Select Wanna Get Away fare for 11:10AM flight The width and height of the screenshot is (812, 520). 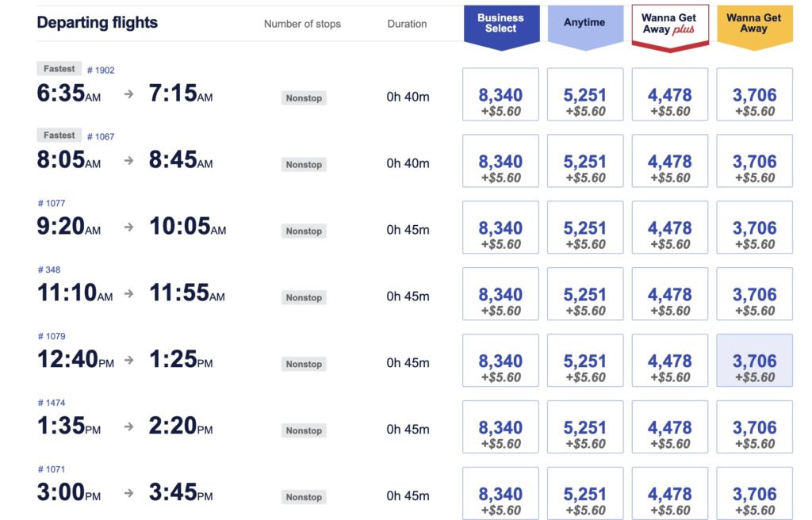pyautogui.click(x=754, y=302)
